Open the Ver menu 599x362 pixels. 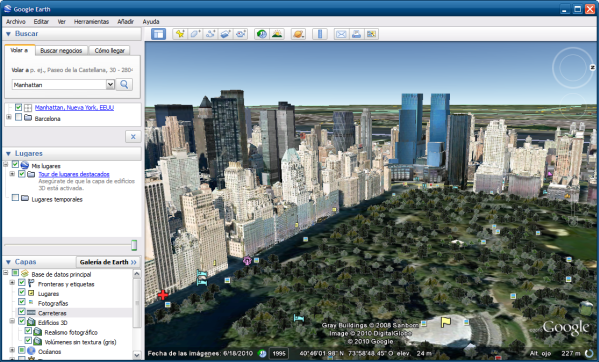[62, 22]
